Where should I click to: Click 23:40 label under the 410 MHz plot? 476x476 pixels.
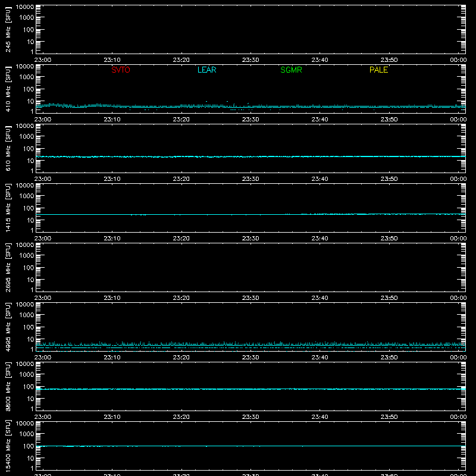click(x=320, y=120)
